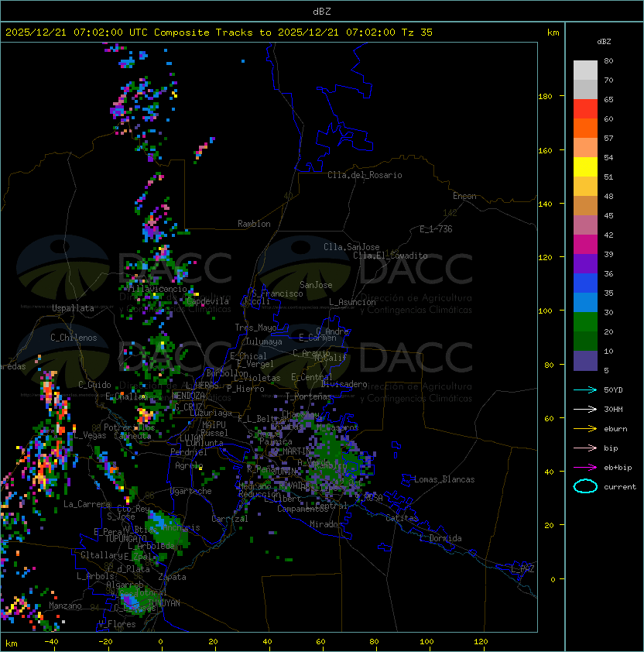Click the 'TUNUYAN' map label
644x652 pixels.
point(164,603)
